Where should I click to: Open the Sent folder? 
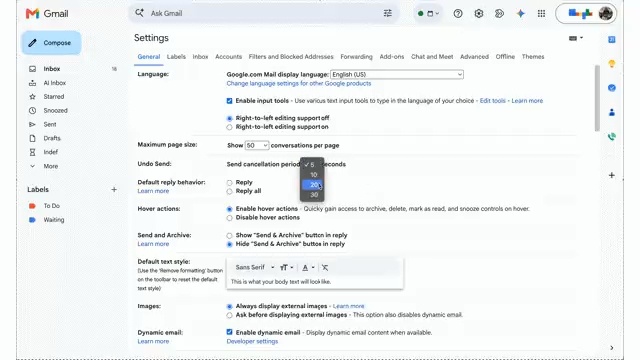point(50,124)
